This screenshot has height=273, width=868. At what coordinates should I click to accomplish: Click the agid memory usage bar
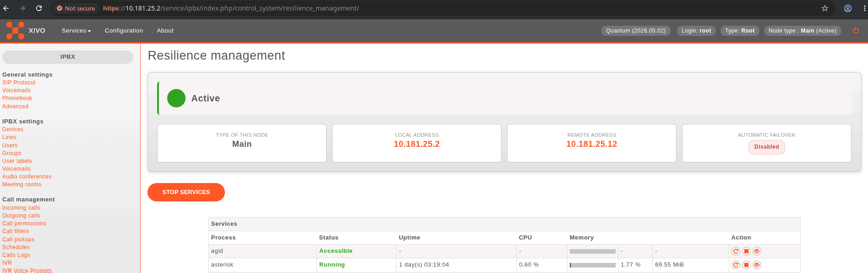click(x=593, y=251)
